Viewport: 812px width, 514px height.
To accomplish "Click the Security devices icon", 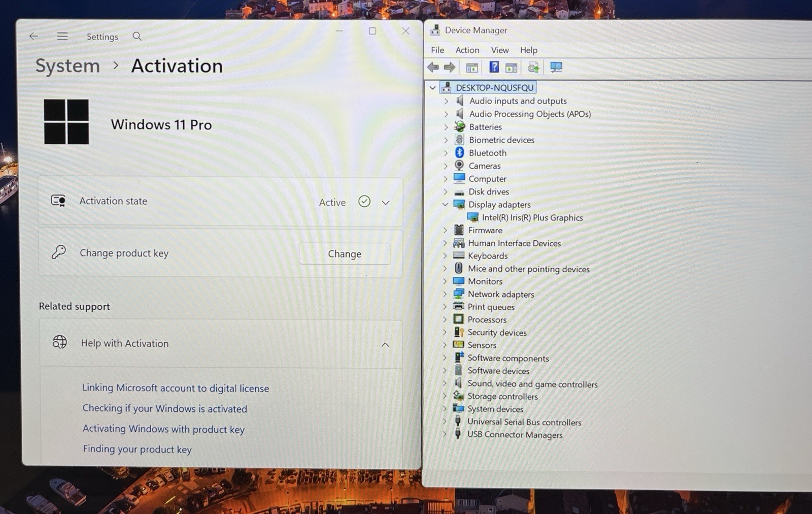I will pos(458,332).
